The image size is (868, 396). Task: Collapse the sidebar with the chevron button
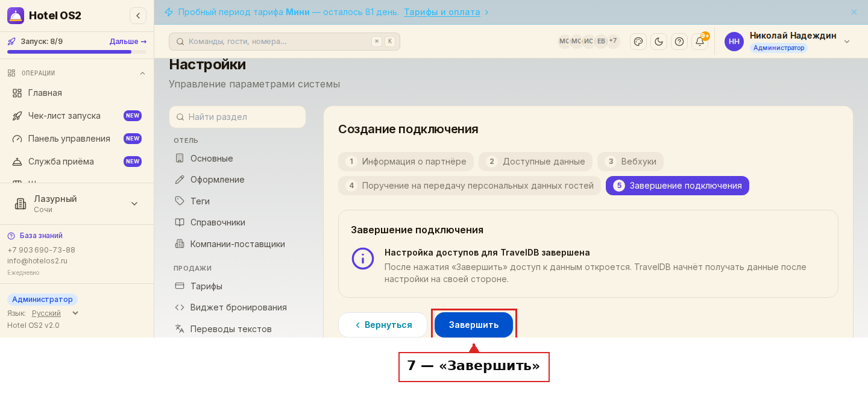138,16
